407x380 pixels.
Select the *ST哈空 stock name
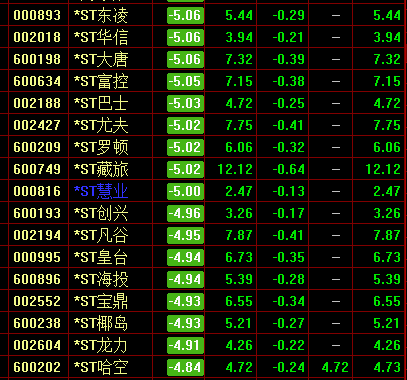(x=101, y=367)
